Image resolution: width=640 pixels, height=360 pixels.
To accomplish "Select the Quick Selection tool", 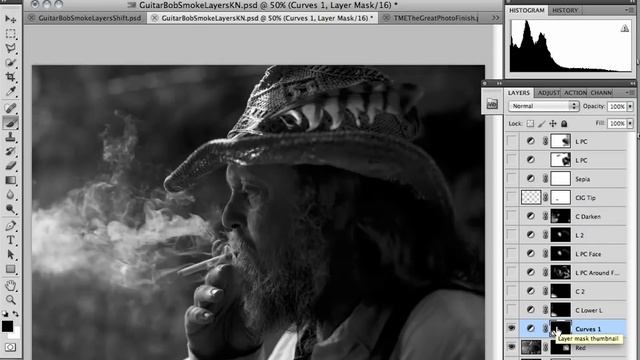I will (x=11, y=62).
